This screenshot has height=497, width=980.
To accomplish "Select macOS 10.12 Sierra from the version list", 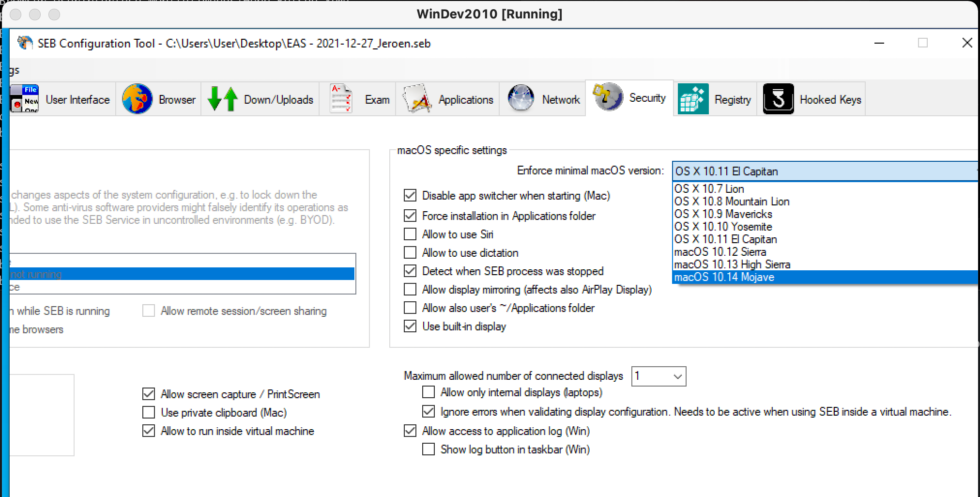I will pos(720,252).
